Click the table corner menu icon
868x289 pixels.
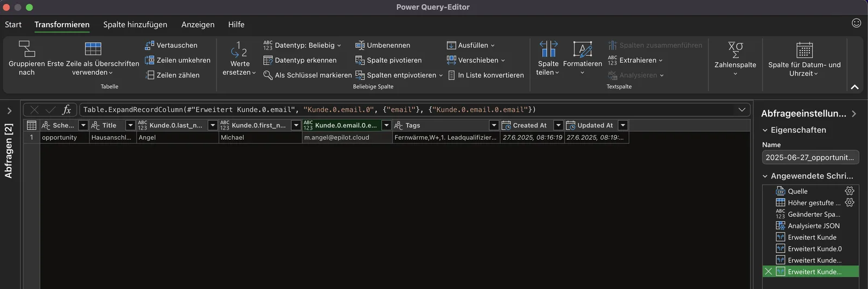coord(31,125)
